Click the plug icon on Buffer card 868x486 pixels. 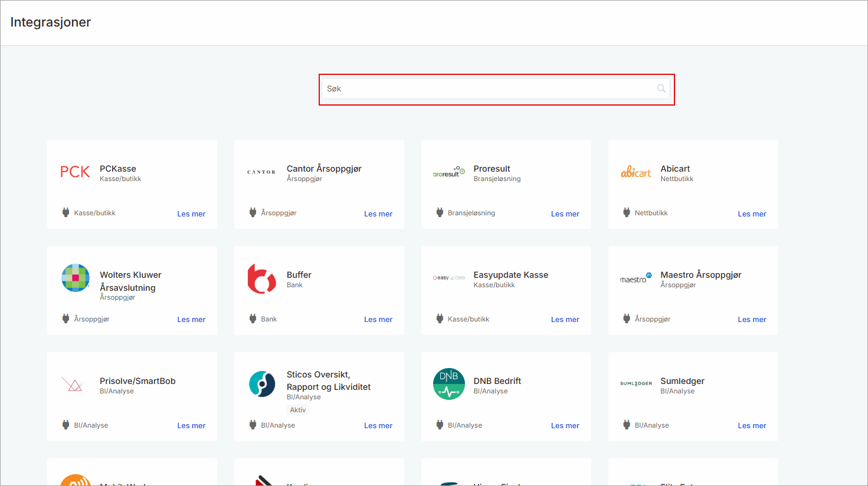(x=253, y=318)
